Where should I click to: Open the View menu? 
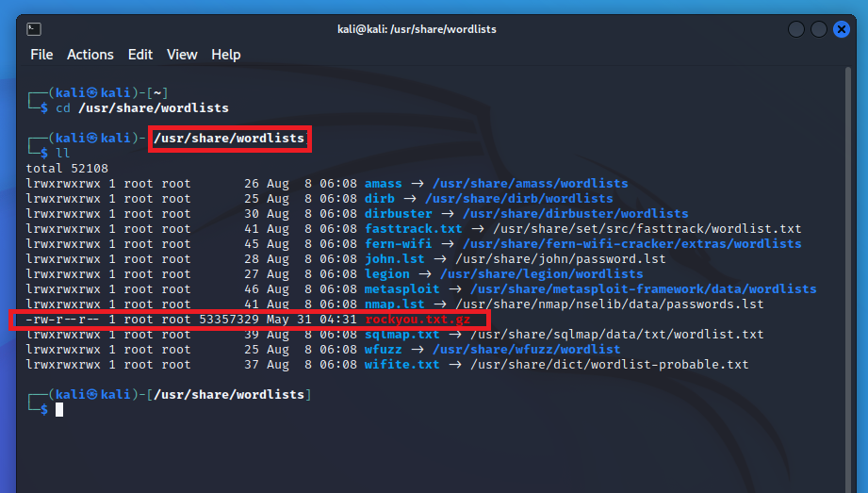tap(182, 55)
